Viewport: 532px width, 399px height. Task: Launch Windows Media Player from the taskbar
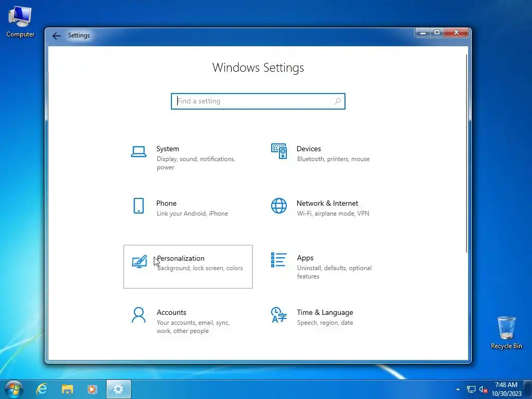(92, 389)
